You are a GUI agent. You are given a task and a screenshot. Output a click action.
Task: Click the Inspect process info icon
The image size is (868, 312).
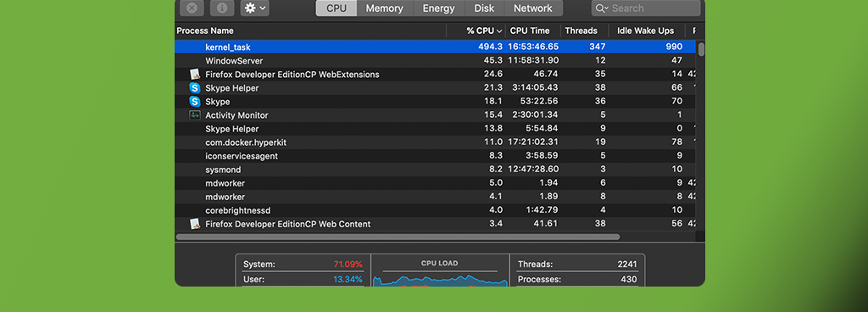[x=222, y=8]
